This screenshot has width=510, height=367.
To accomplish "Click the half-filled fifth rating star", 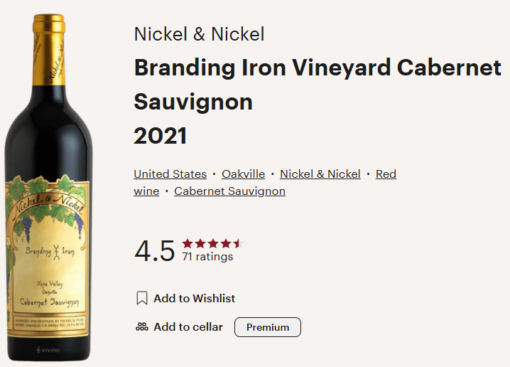I will click(x=238, y=244).
